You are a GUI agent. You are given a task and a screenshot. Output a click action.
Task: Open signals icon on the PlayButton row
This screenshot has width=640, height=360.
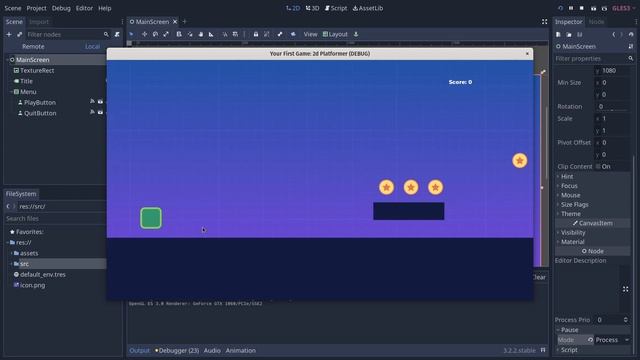coord(92,102)
